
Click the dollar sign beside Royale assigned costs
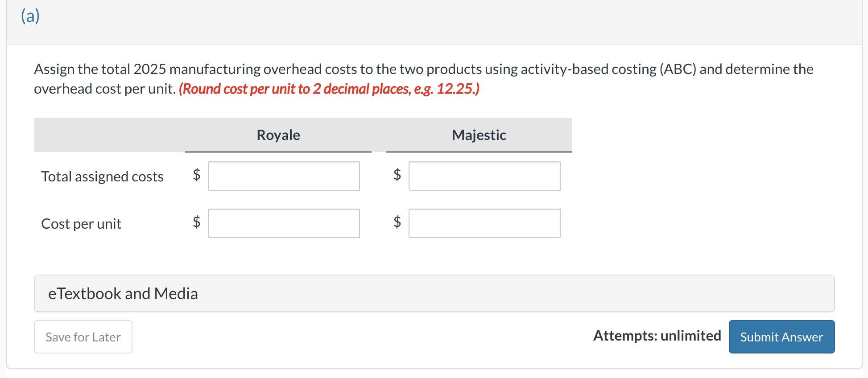[196, 175]
